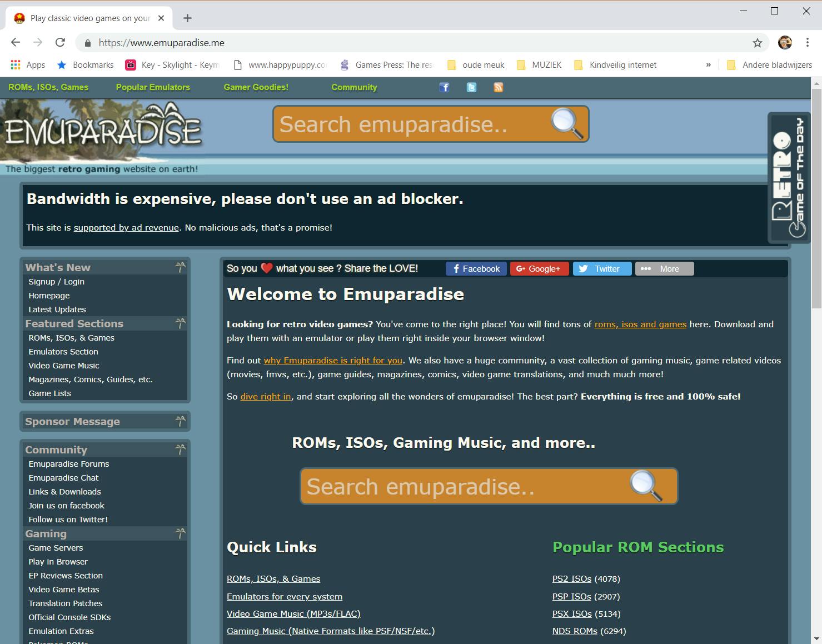The width and height of the screenshot is (822, 644).
Task: Open ROMs, ISOs, Games top menu
Action: tap(48, 87)
